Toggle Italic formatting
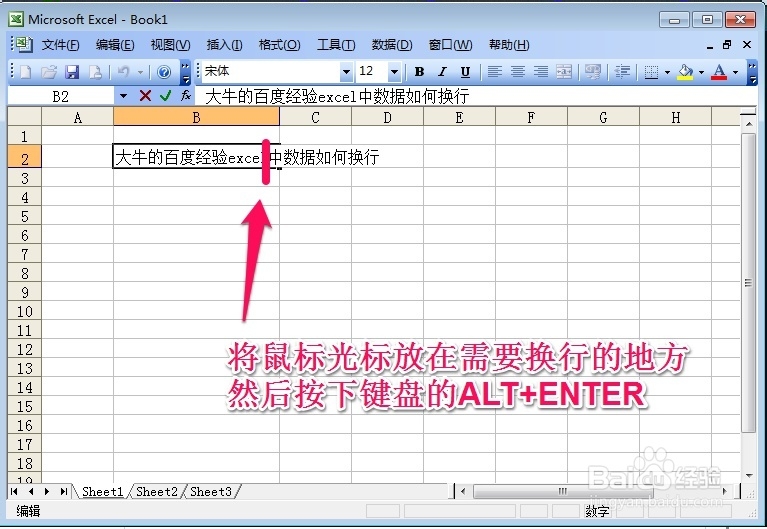The width and height of the screenshot is (767, 529). [x=442, y=72]
